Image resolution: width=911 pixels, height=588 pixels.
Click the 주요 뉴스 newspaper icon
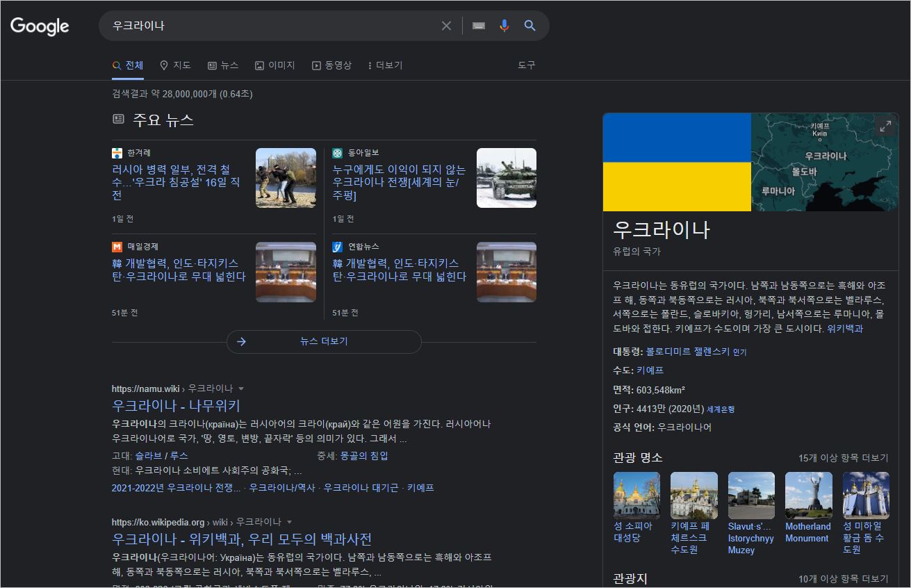[118, 120]
